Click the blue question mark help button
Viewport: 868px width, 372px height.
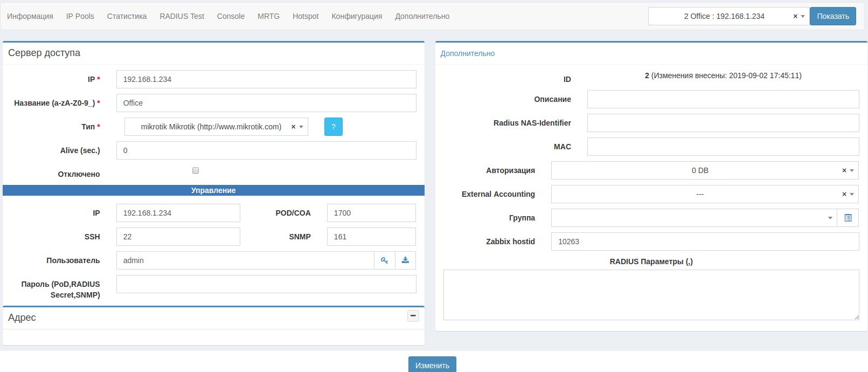coord(333,127)
